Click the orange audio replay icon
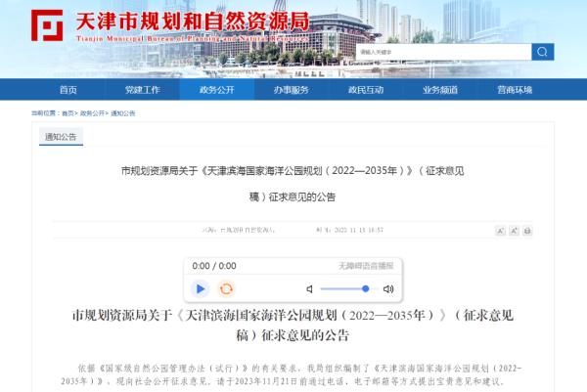The width and height of the screenshot is (587, 392). coord(226,288)
